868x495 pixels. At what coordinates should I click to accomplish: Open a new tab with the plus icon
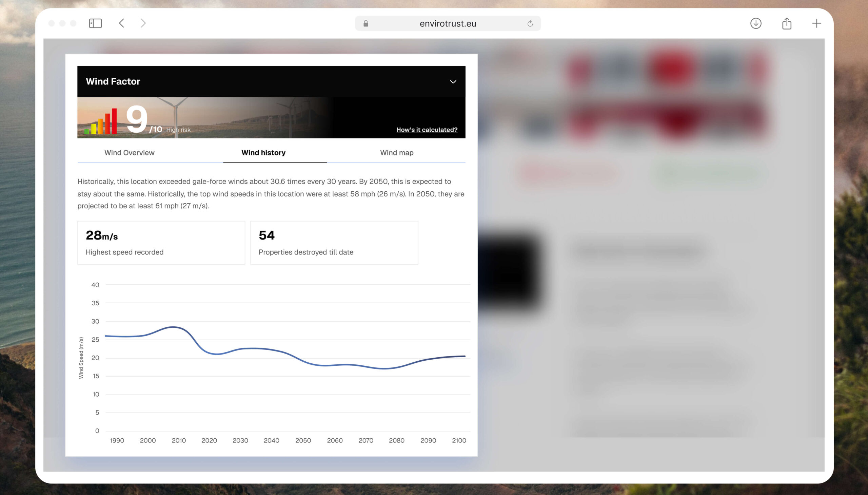tap(816, 23)
